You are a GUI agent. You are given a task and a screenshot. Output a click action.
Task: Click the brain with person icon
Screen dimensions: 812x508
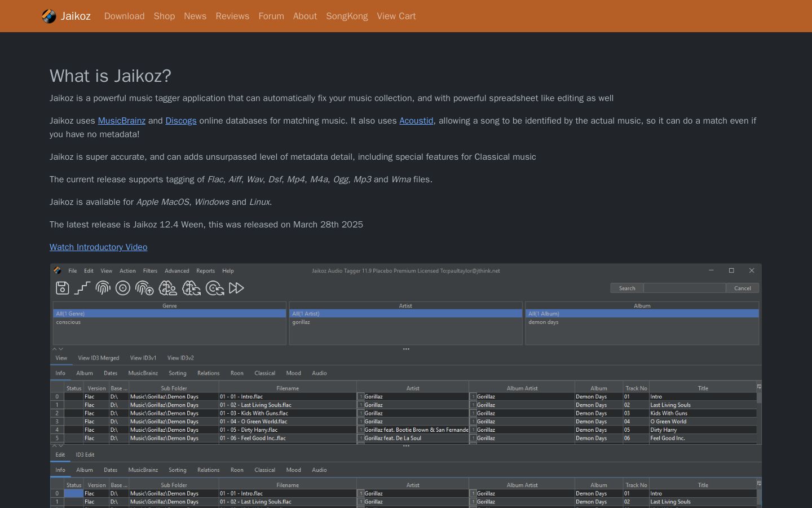(167, 288)
